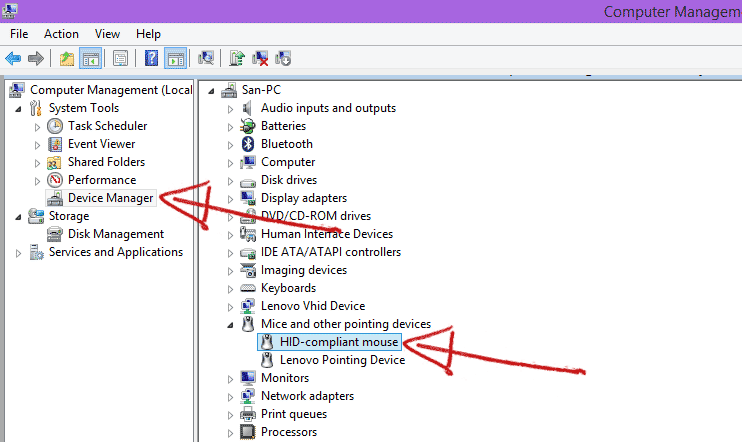742x442 pixels.
Task: Click the Event Viewer icon
Action: 55,144
